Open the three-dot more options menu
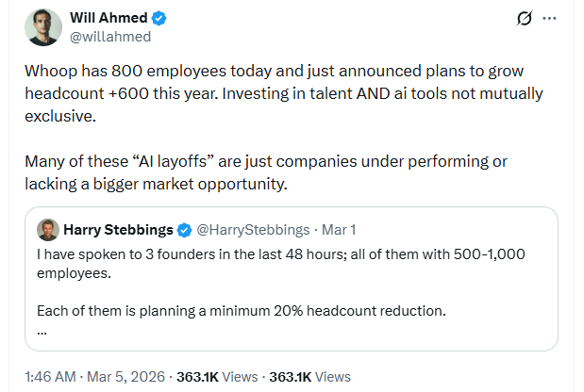Image resolution: width=584 pixels, height=392 pixels. (x=551, y=19)
